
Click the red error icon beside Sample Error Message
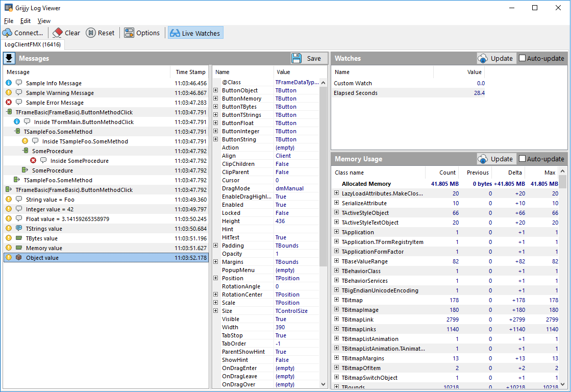pyautogui.click(x=9, y=103)
